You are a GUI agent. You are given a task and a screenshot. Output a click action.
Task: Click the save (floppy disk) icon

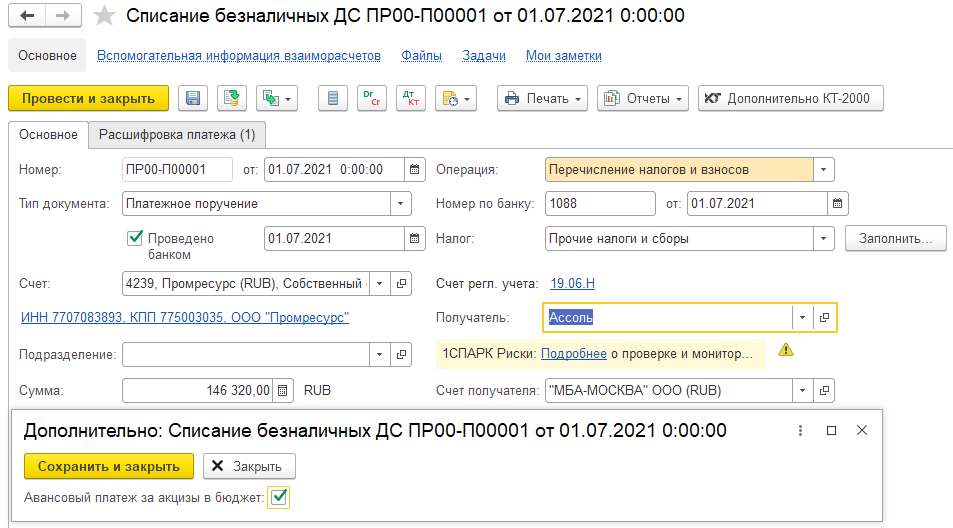(x=194, y=98)
